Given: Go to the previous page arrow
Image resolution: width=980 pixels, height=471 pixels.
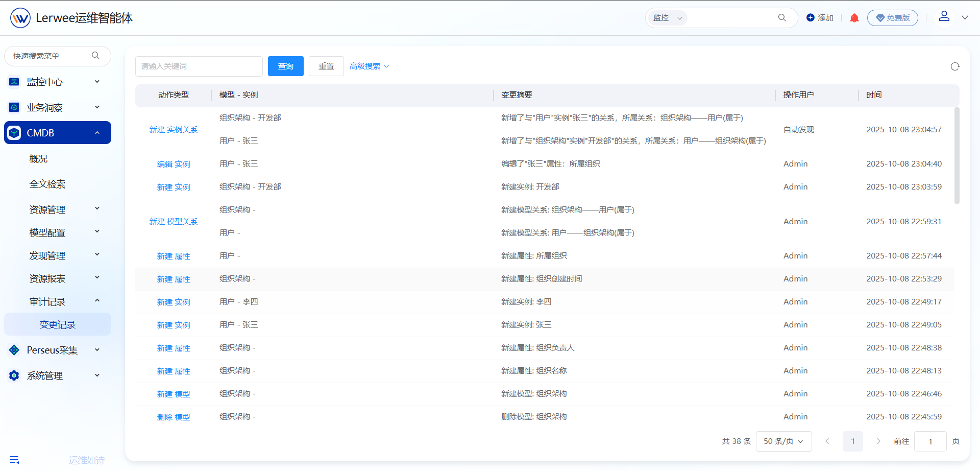Looking at the screenshot, I should coord(827,441).
